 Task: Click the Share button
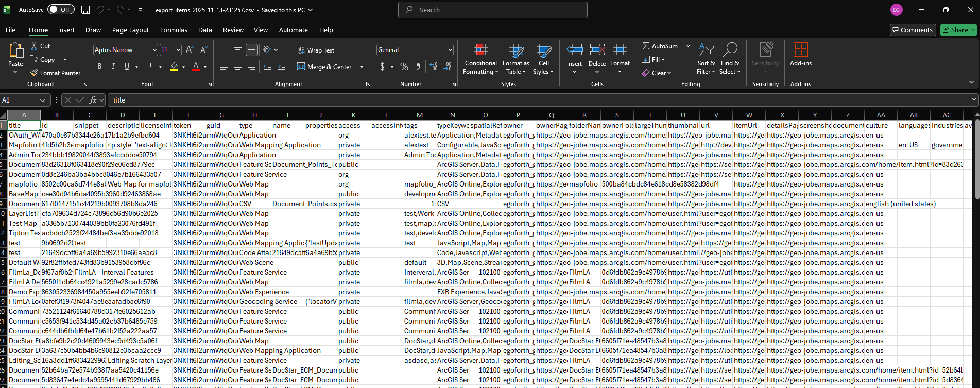pos(955,30)
